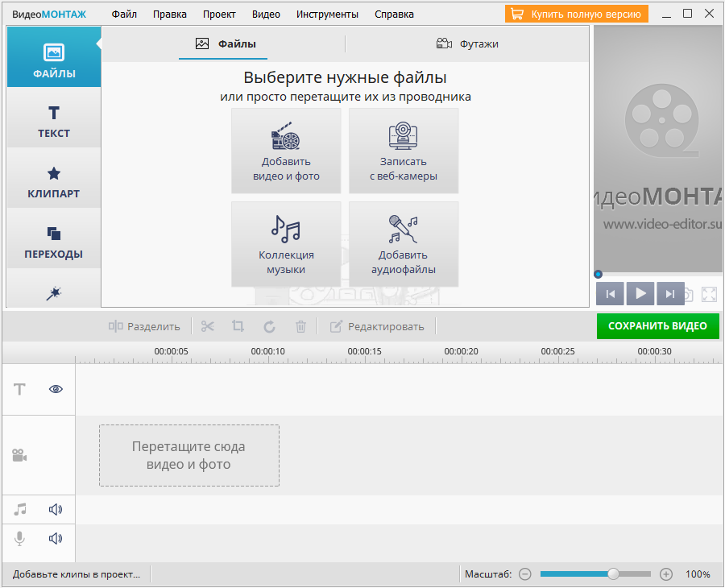The height and width of the screenshot is (588, 725).
Task: Click the Перетащите сюда видео и фото dropzone
Action: [x=189, y=455]
